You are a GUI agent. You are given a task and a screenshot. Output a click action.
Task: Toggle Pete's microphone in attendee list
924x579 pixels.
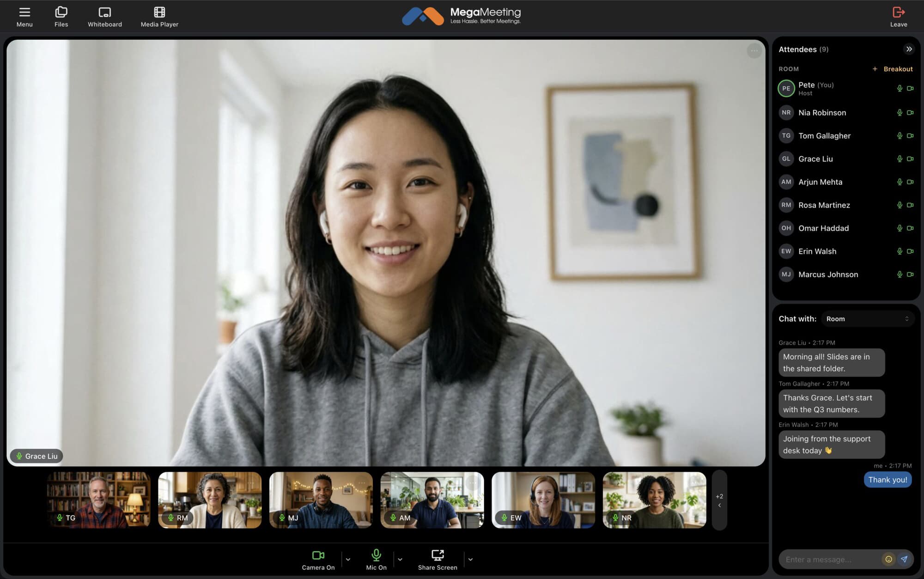900,88
